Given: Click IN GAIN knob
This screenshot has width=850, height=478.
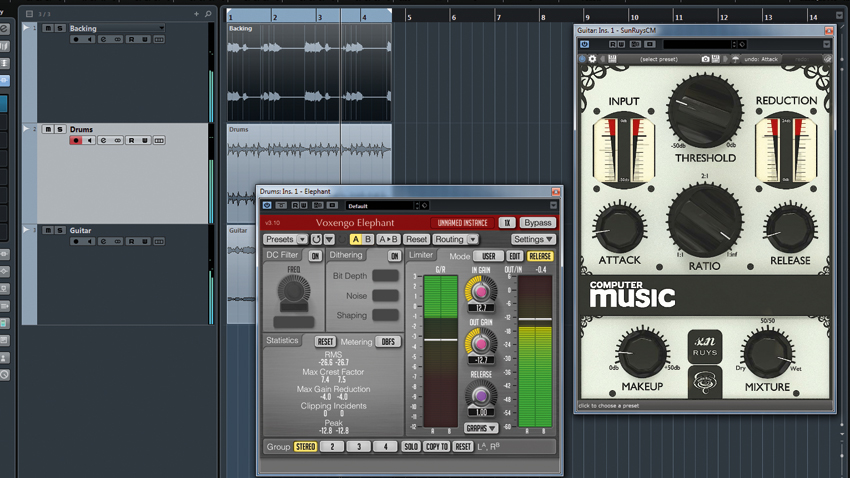Looking at the screenshot, I should pos(480,291).
